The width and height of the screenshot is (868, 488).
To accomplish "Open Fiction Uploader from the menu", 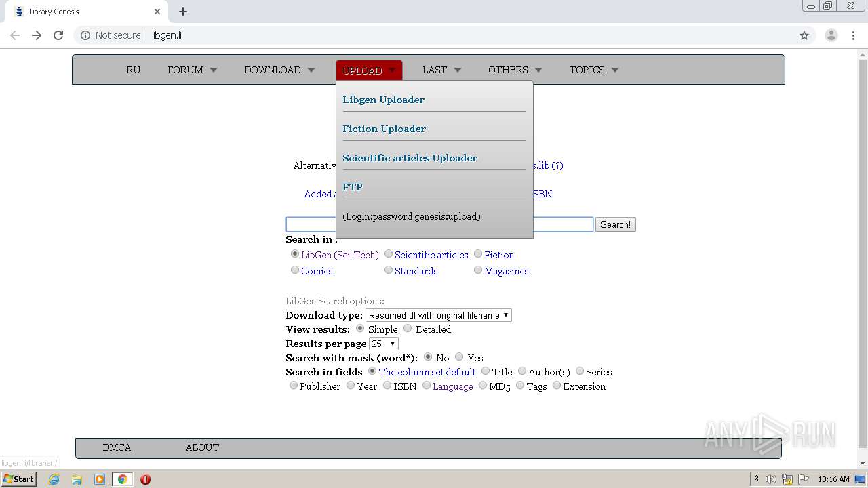I will 384,129.
